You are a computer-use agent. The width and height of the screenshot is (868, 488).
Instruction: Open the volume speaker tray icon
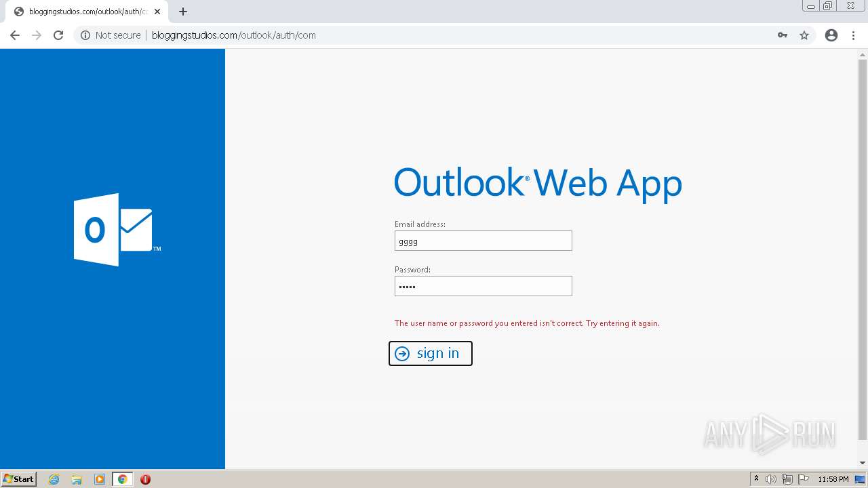click(x=771, y=479)
